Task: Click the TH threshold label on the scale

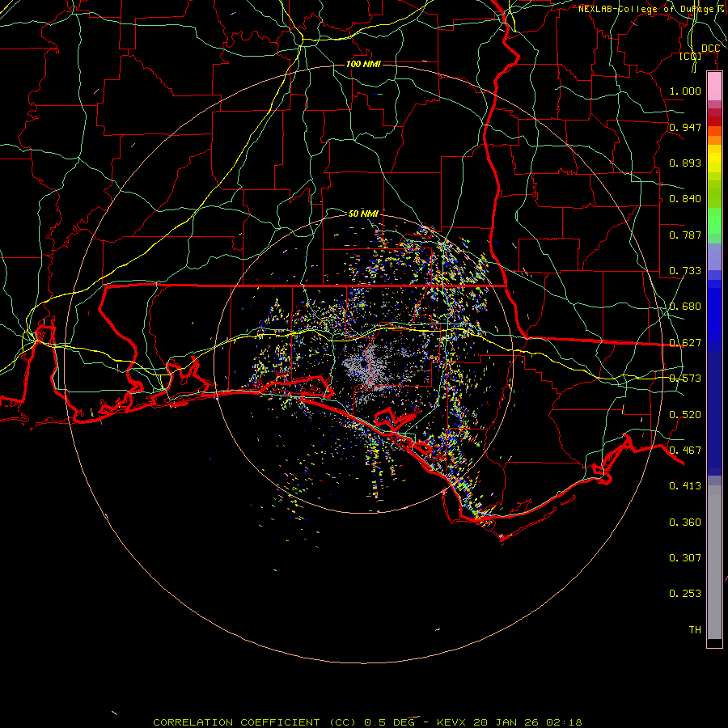Action: pyautogui.click(x=695, y=629)
